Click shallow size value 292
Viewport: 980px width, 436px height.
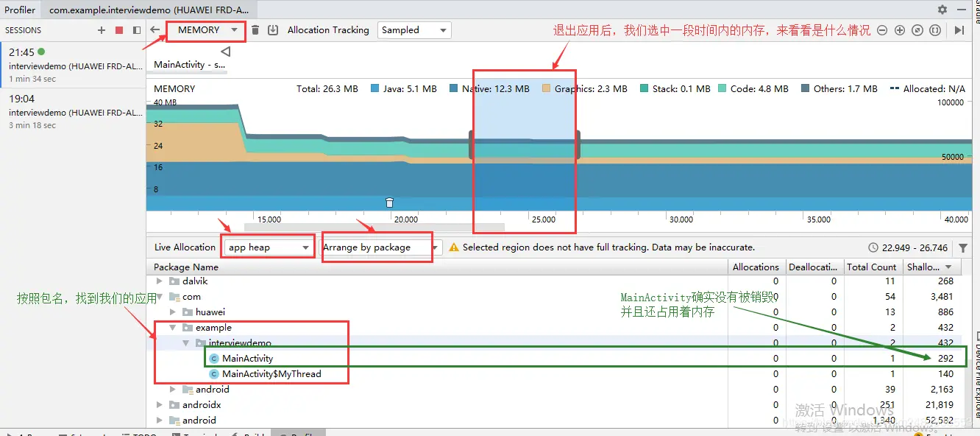pos(945,359)
